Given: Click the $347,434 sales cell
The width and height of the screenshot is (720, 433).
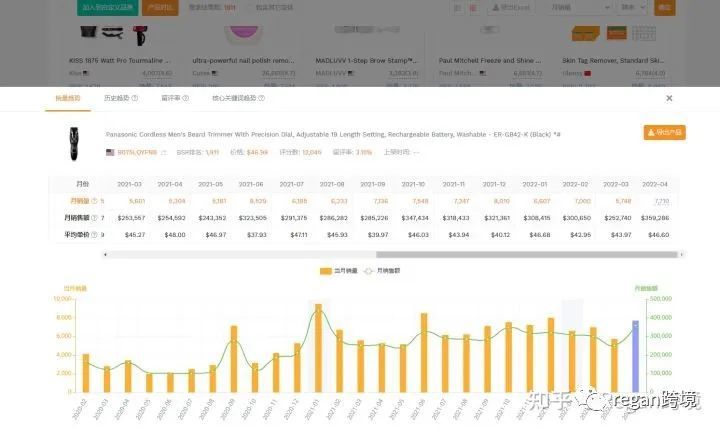Looking at the screenshot, I should 415,218.
